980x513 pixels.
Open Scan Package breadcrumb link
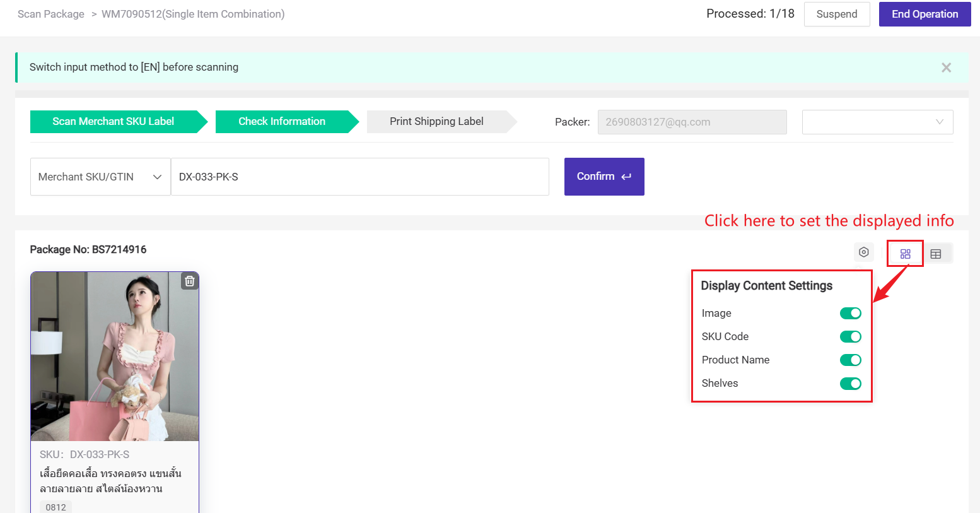[x=51, y=14]
